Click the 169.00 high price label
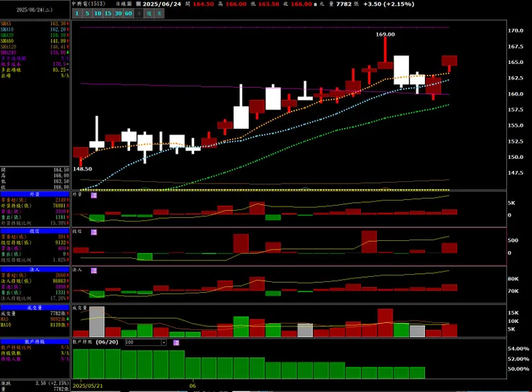Screen dimensions: 532x392 (x=385, y=35)
